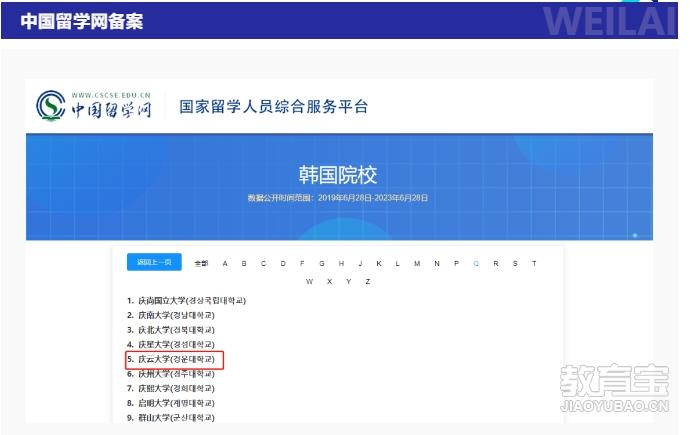The height and width of the screenshot is (435, 690).
Task: Open the 庆南大学 list entry
Action: [171, 315]
